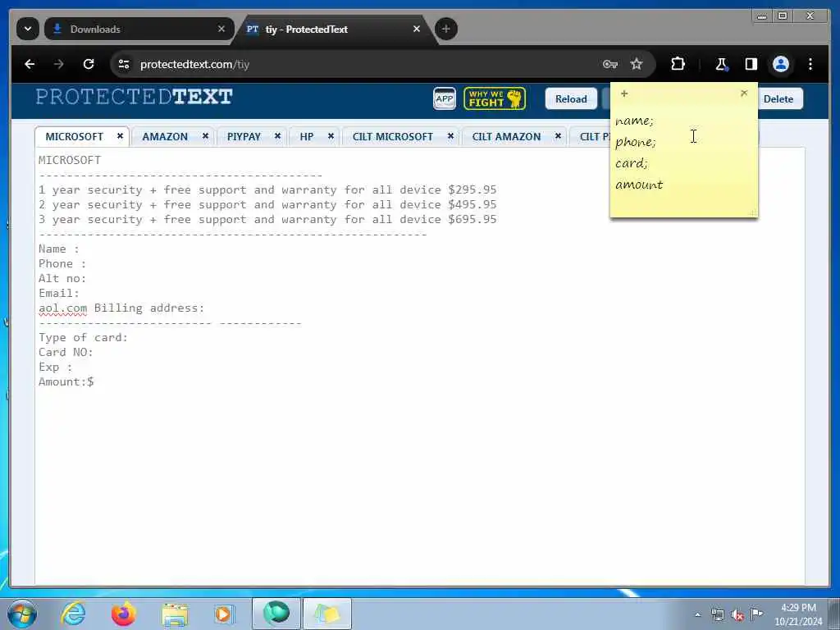
Task: Click the 'card;' line in sticky note
Action: pos(632,163)
